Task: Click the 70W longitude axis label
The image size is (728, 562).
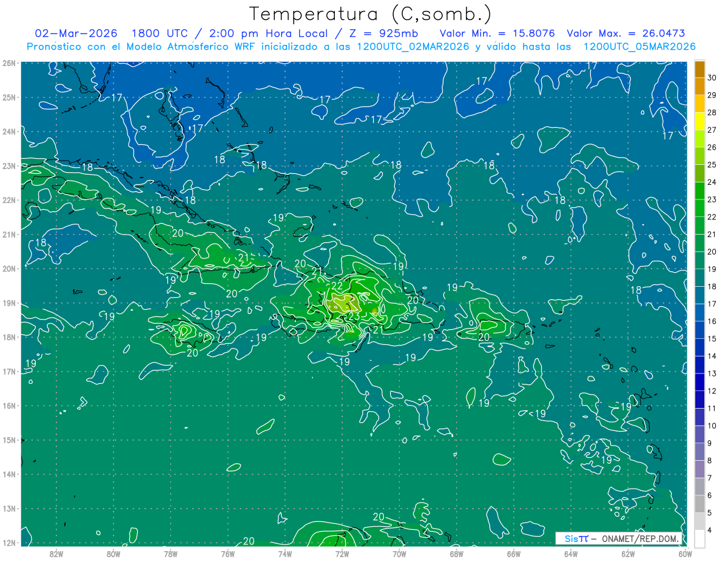Action: coord(399,553)
